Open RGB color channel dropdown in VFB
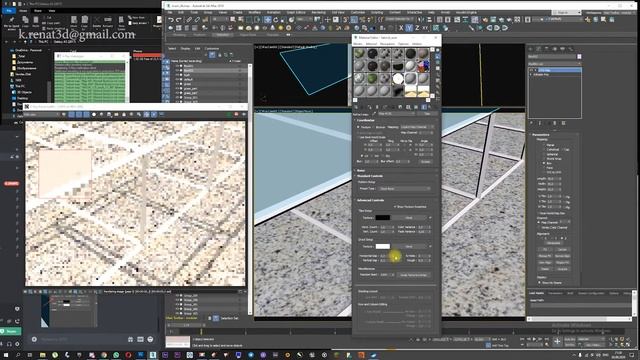This screenshot has height=360, width=640. [42, 115]
